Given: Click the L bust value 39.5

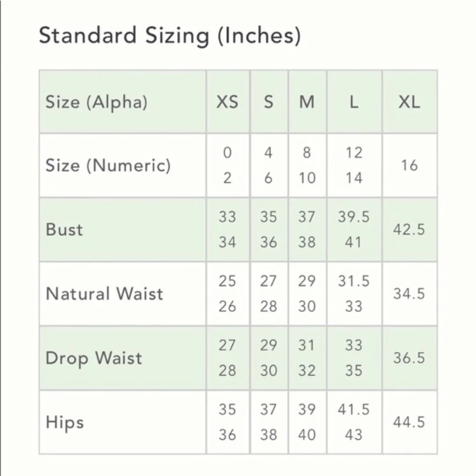Looking at the screenshot, I should (x=354, y=217).
